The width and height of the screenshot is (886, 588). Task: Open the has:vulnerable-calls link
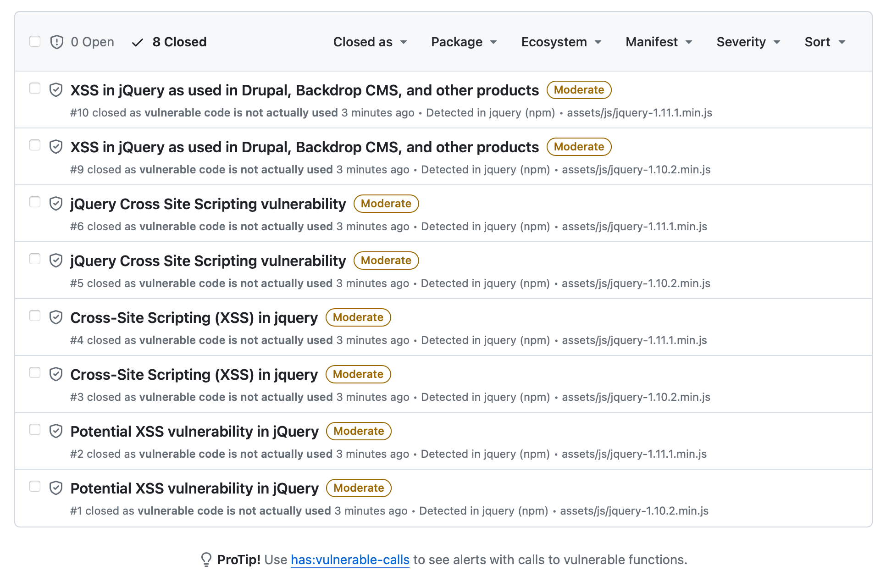click(350, 560)
